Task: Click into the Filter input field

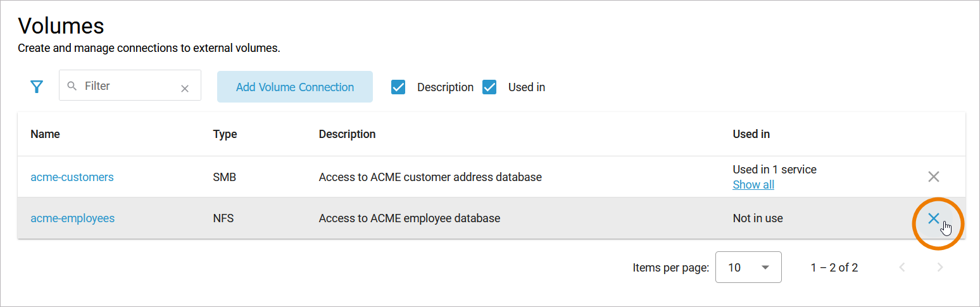Action: pos(127,86)
